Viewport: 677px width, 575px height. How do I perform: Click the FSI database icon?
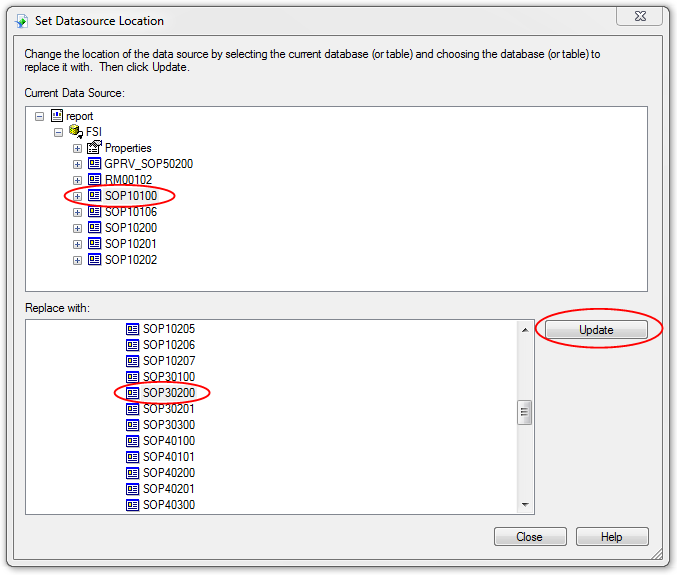point(76,132)
